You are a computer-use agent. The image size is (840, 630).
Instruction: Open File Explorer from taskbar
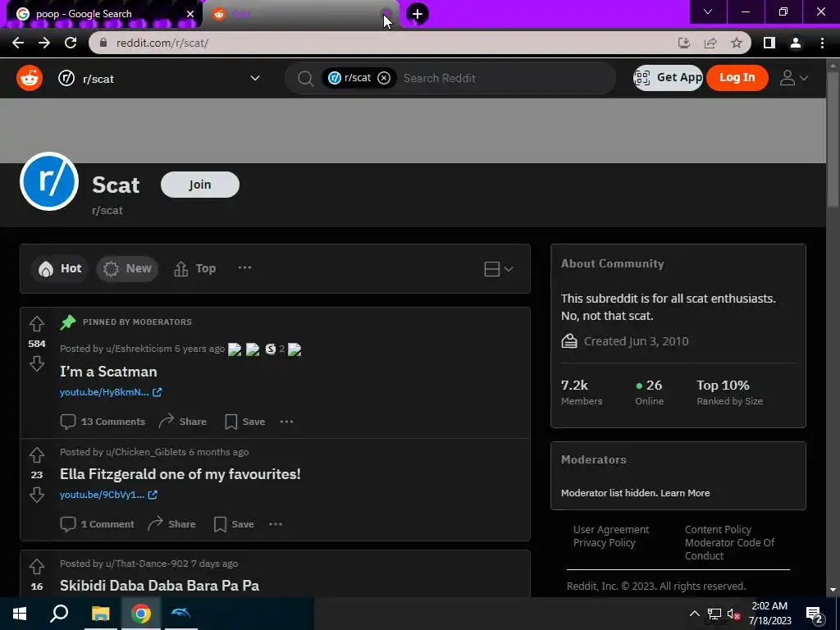point(100,614)
